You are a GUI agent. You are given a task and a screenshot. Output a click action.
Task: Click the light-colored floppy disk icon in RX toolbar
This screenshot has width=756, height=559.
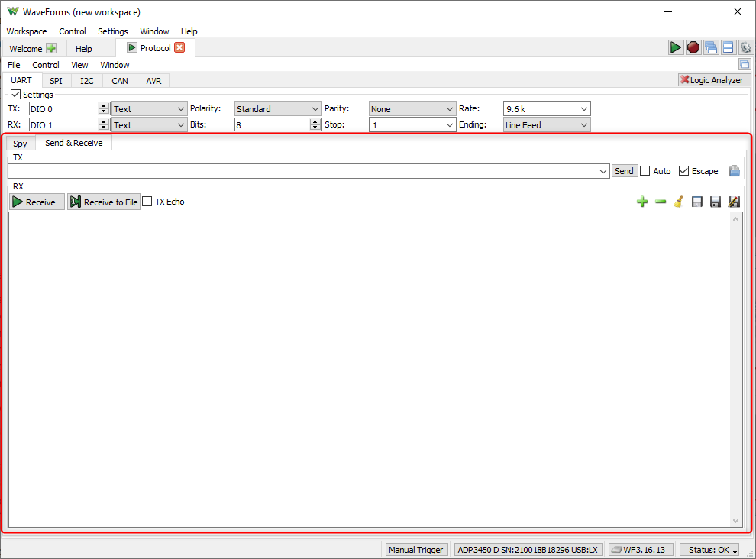point(697,202)
